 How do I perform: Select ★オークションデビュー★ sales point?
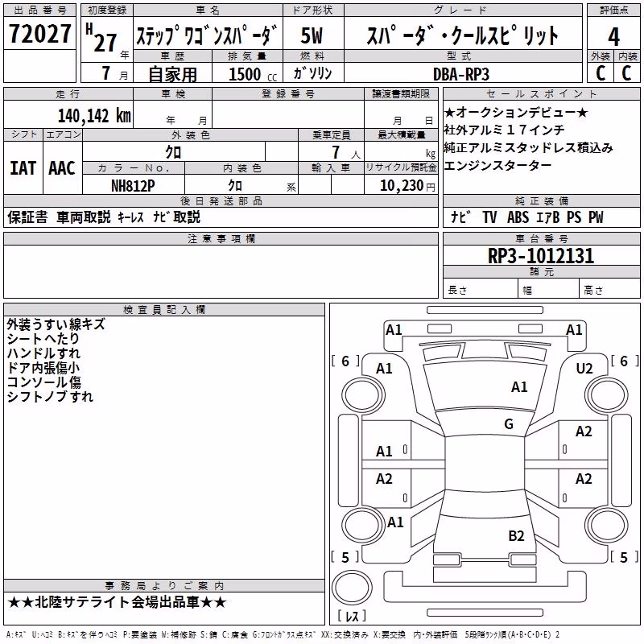point(516,112)
